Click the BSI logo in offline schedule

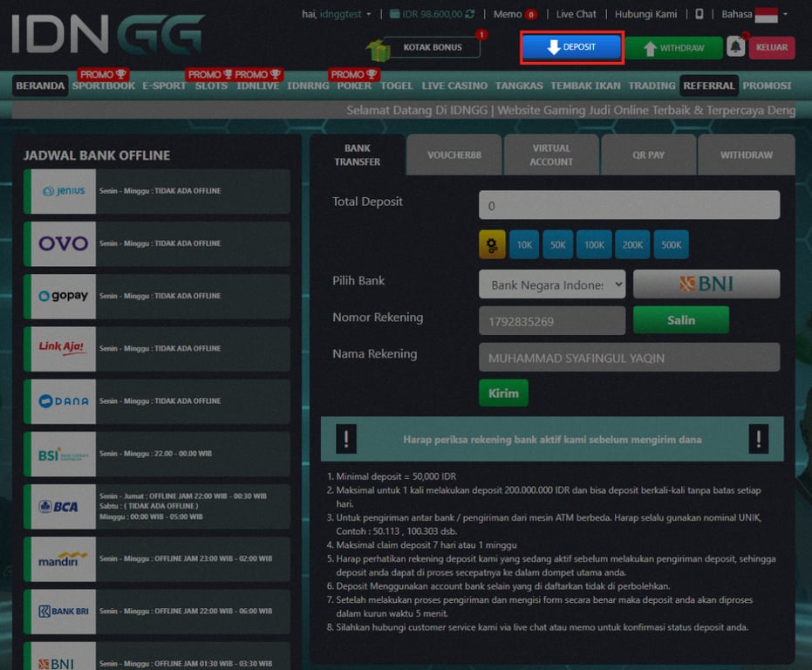click(x=64, y=454)
